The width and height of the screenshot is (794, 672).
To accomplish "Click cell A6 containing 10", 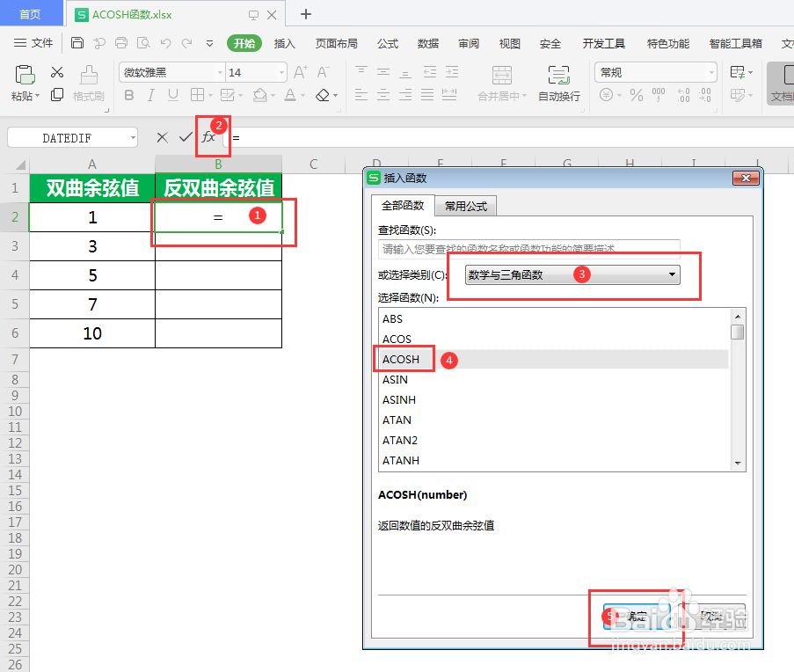I will click(x=92, y=333).
